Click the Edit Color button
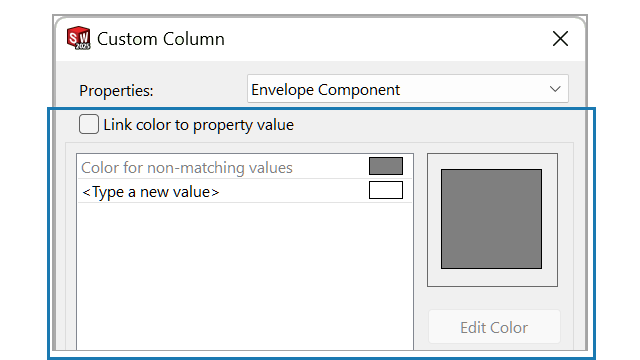This screenshot has width=640, height=360. [494, 327]
